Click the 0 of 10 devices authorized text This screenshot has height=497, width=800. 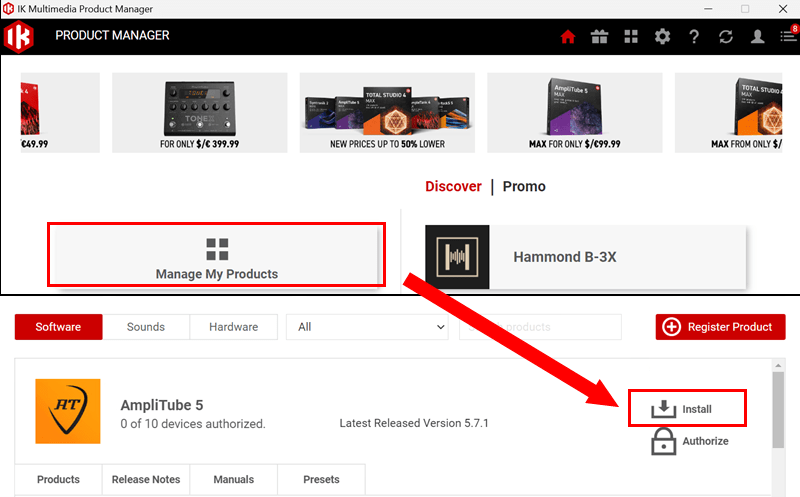click(x=193, y=424)
